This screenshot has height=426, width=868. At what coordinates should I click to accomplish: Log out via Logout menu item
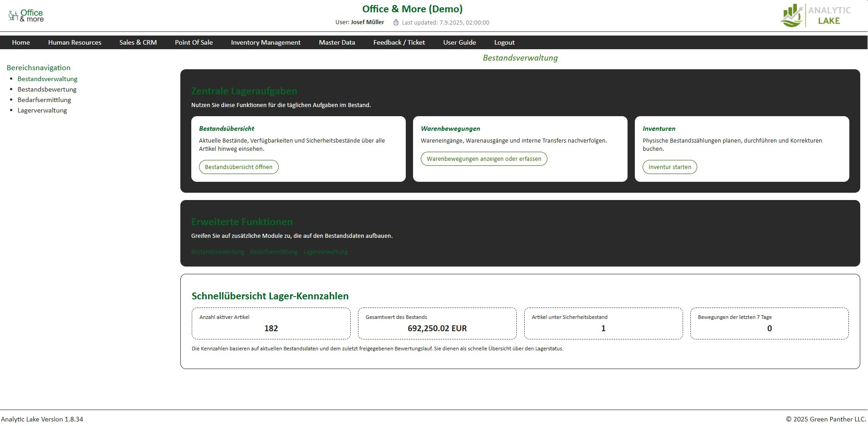point(504,42)
